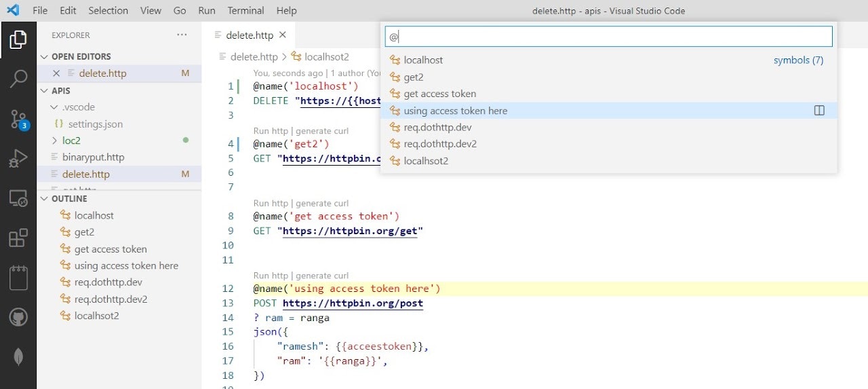868x389 pixels.
Task: Generate curl above 'get access token' request
Action: point(322,203)
